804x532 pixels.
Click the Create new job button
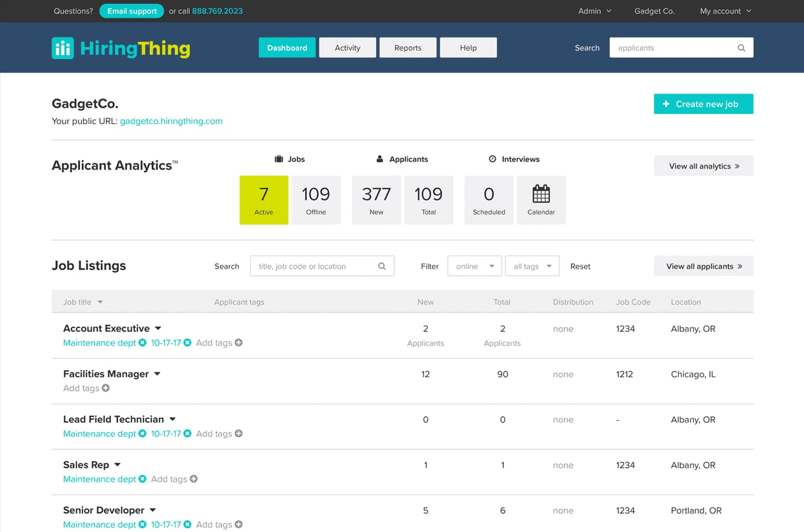click(703, 104)
